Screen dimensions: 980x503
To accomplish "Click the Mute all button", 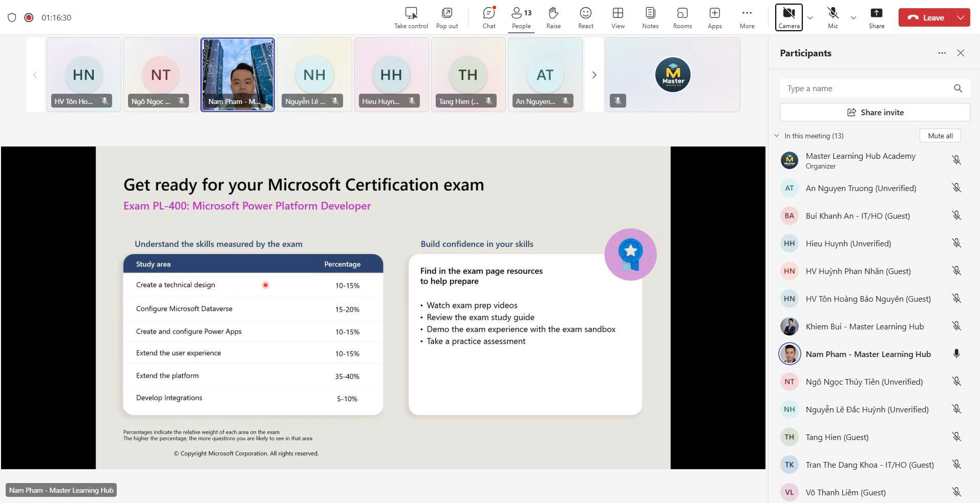I will tap(940, 136).
